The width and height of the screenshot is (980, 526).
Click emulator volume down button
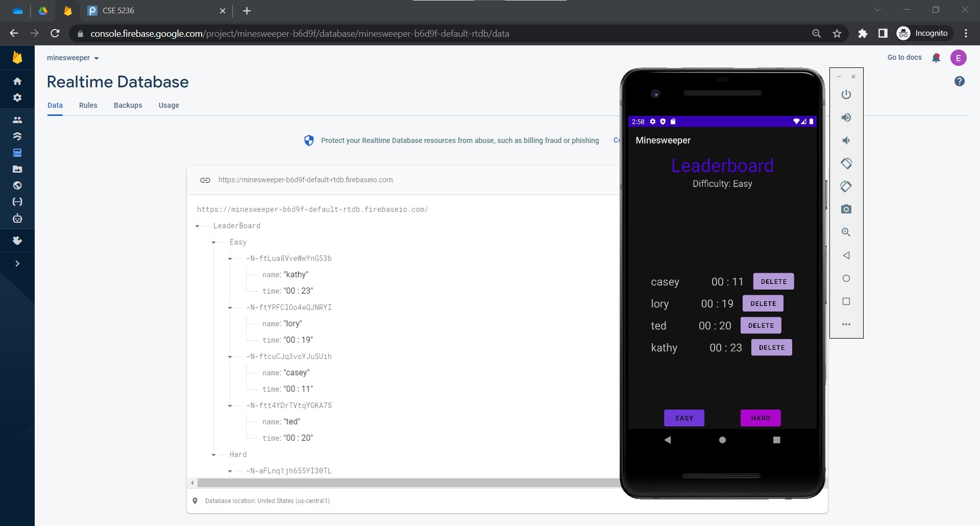point(846,140)
